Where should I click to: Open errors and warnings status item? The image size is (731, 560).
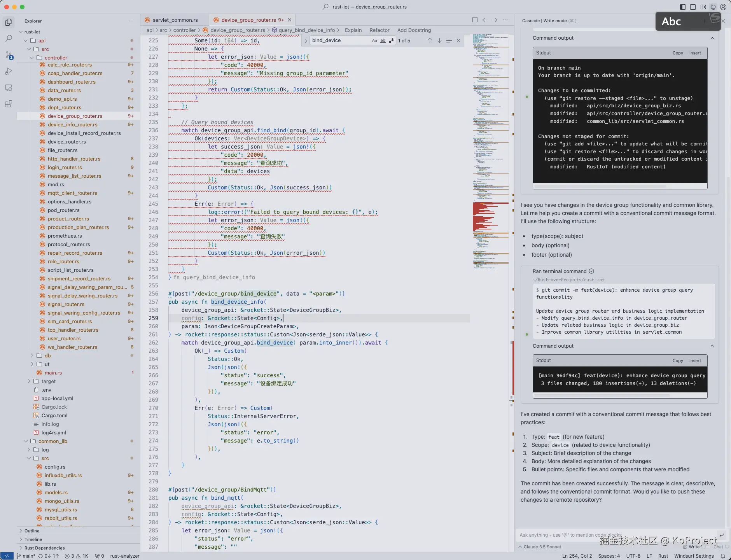coord(77,556)
